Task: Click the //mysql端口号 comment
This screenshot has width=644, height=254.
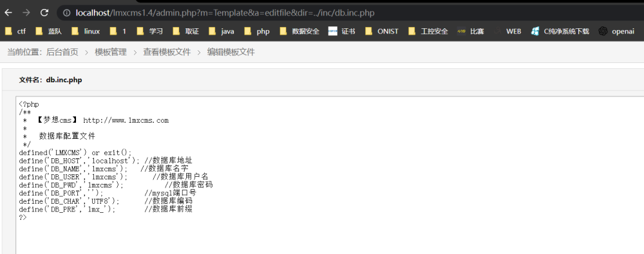Action: coord(171,194)
